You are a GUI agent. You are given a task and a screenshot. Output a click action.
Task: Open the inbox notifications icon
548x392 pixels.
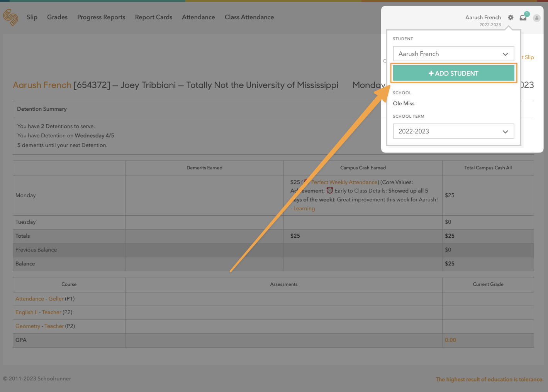coord(523,17)
